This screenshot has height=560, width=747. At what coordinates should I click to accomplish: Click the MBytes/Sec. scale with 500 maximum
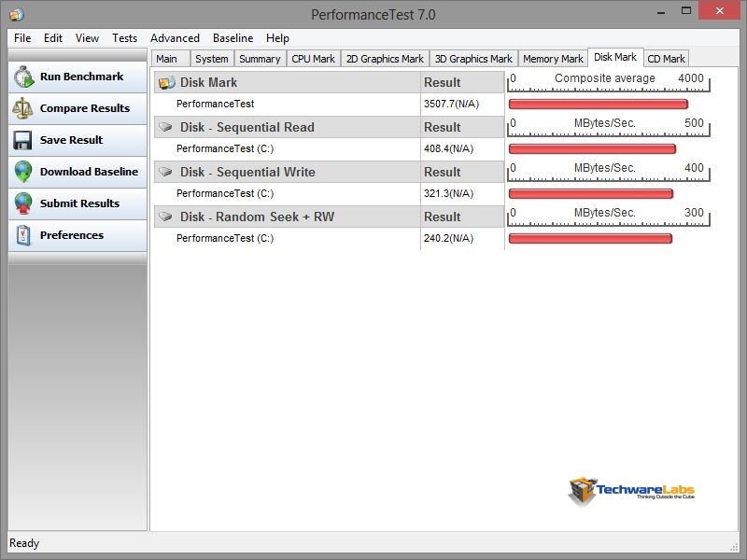(609, 127)
